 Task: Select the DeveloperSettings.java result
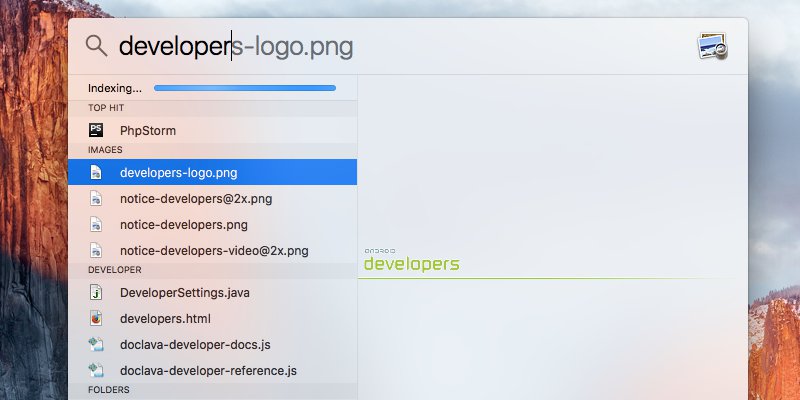click(213, 293)
